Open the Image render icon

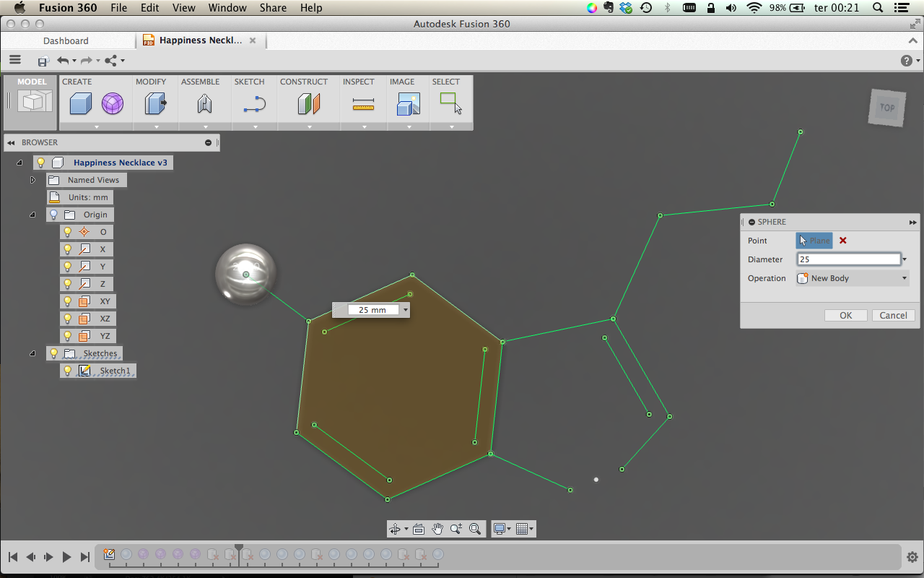click(409, 104)
